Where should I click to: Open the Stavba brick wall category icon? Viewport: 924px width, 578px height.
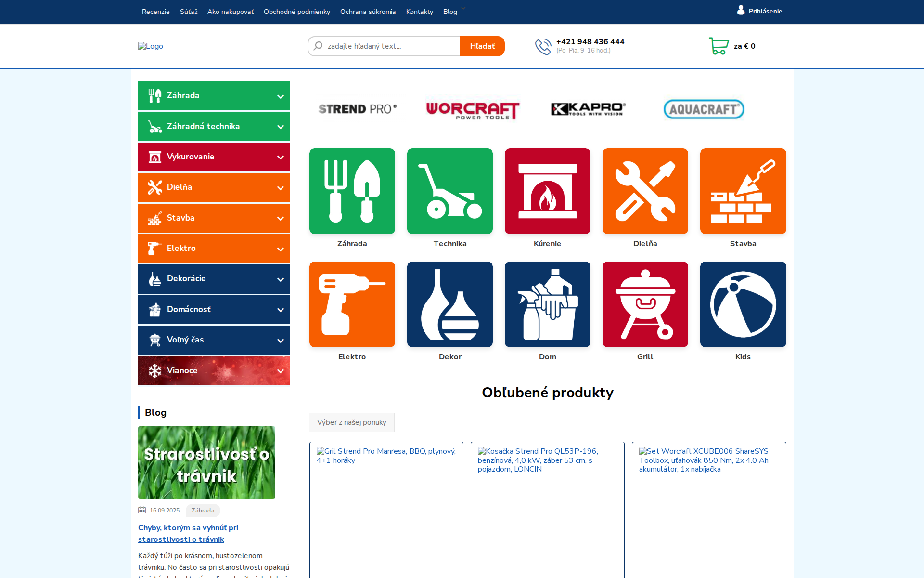743,191
